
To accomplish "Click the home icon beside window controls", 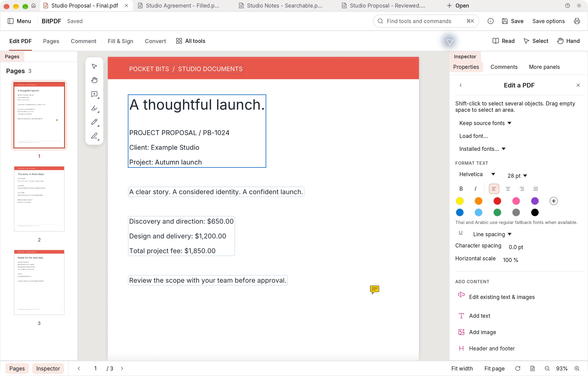I will (x=34, y=6).
